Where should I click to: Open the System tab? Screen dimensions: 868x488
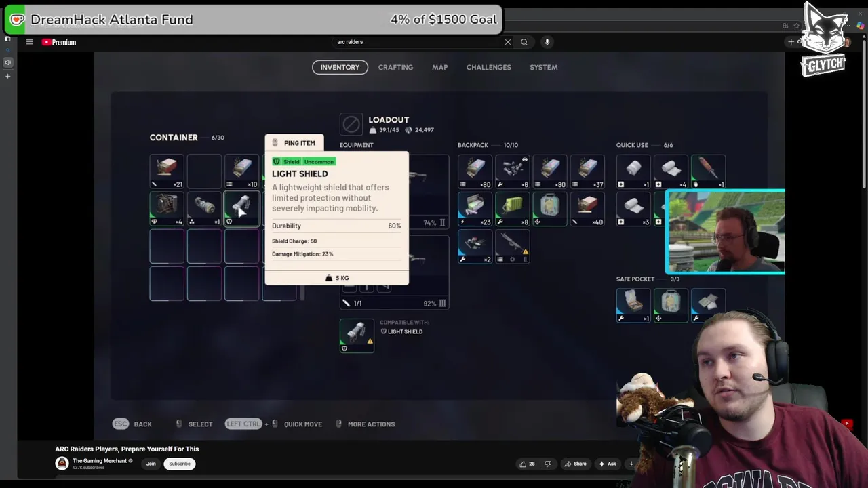point(543,67)
